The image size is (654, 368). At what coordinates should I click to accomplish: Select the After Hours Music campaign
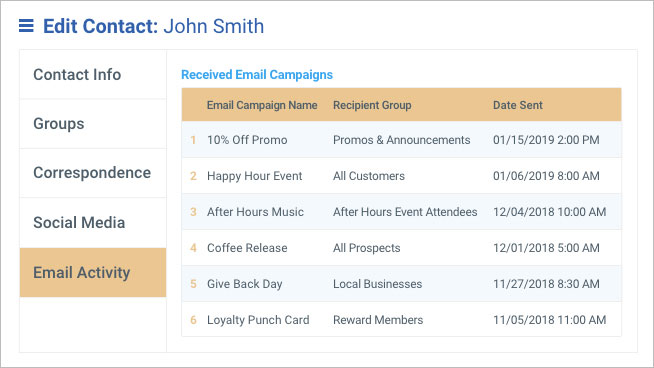(x=255, y=212)
